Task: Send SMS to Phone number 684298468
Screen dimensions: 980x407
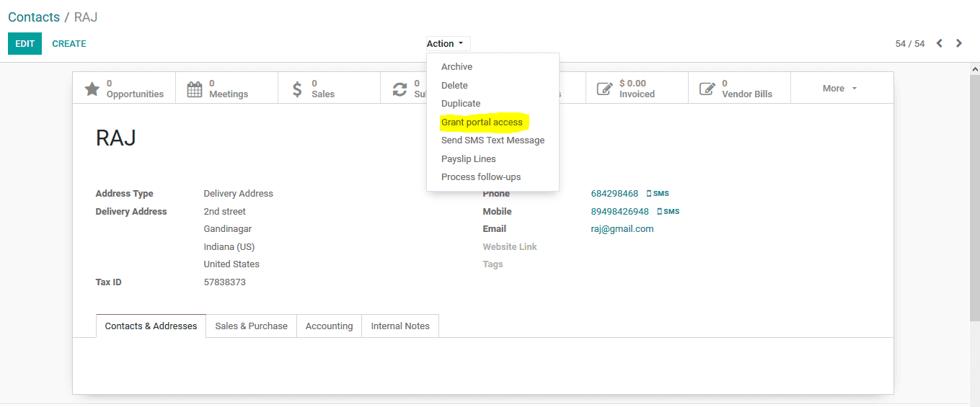Action: point(658,194)
